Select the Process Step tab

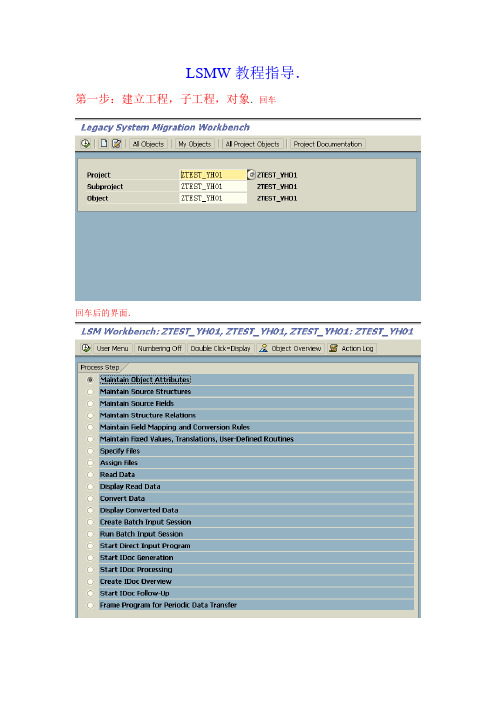[x=100, y=367]
